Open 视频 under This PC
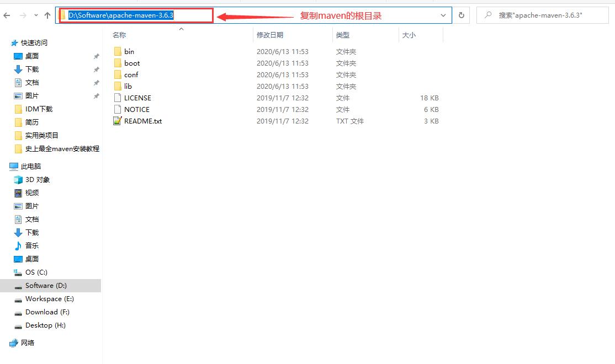The height and width of the screenshot is (364, 615). (32, 193)
